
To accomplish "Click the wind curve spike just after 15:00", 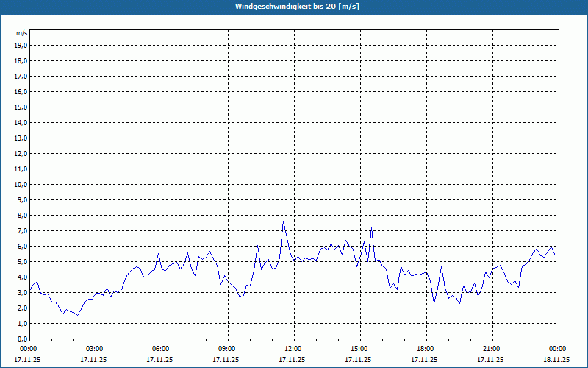I will click(x=372, y=228).
